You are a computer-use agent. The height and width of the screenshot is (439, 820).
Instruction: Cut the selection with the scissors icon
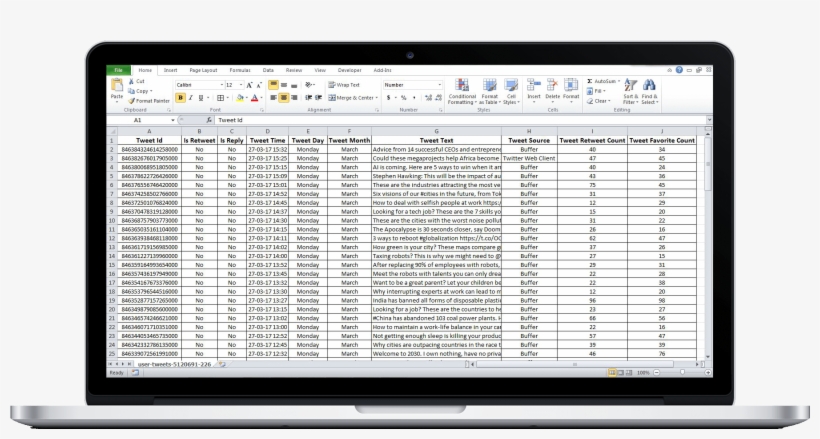pos(131,82)
